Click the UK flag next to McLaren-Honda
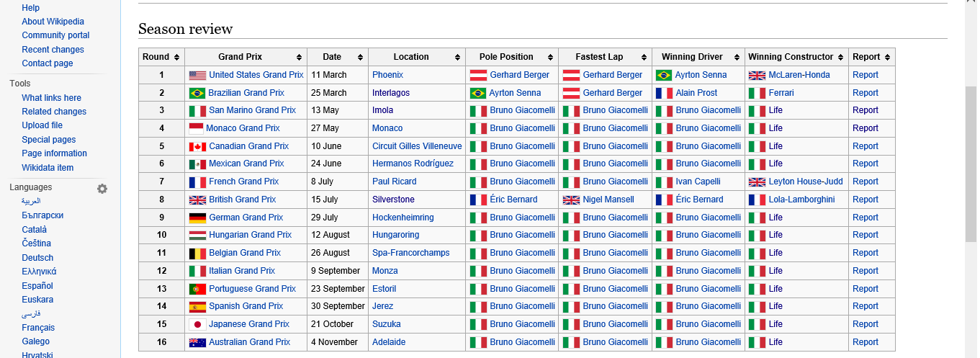 click(x=757, y=75)
